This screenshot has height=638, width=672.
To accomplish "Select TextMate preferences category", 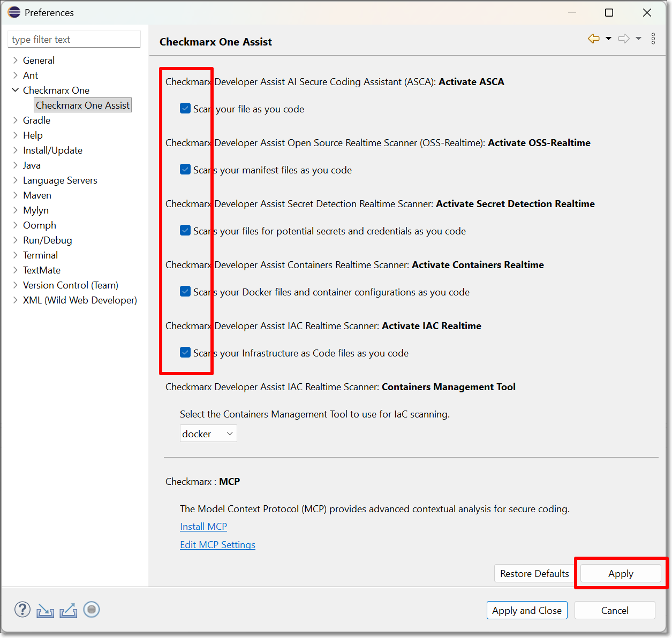I will coord(42,270).
